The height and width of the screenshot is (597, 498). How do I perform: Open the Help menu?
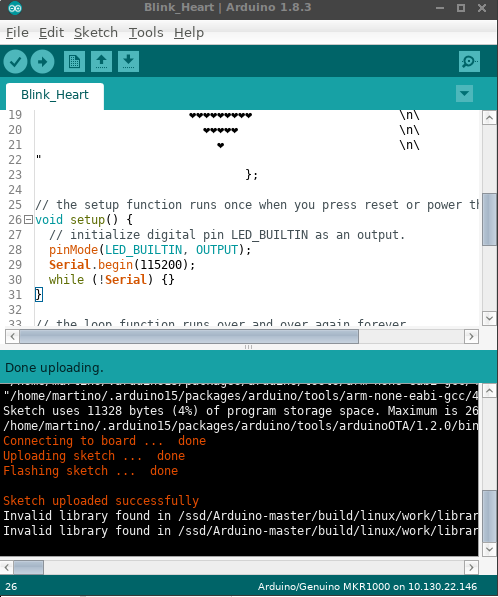189,33
